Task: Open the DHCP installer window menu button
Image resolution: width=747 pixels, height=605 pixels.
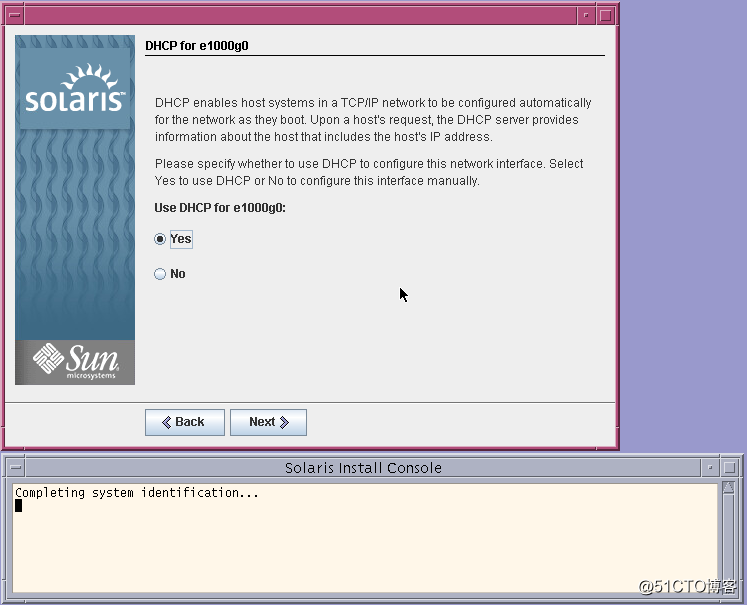Action: pos(15,15)
